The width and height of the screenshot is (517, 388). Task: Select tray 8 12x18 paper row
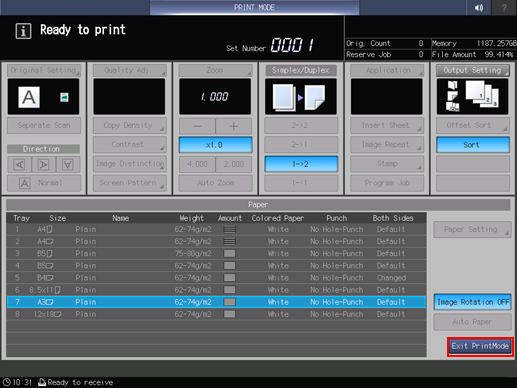216,314
